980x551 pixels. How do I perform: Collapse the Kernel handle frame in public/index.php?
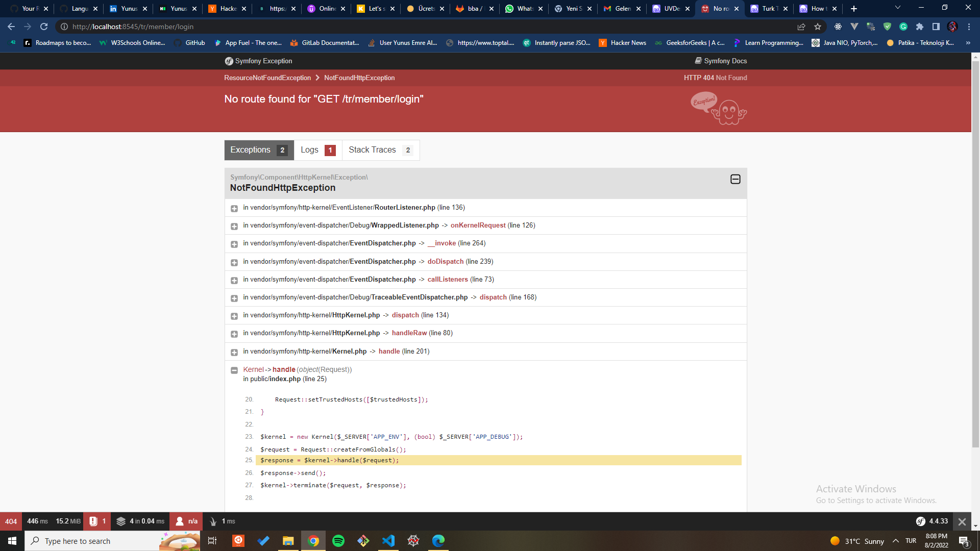pos(235,370)
